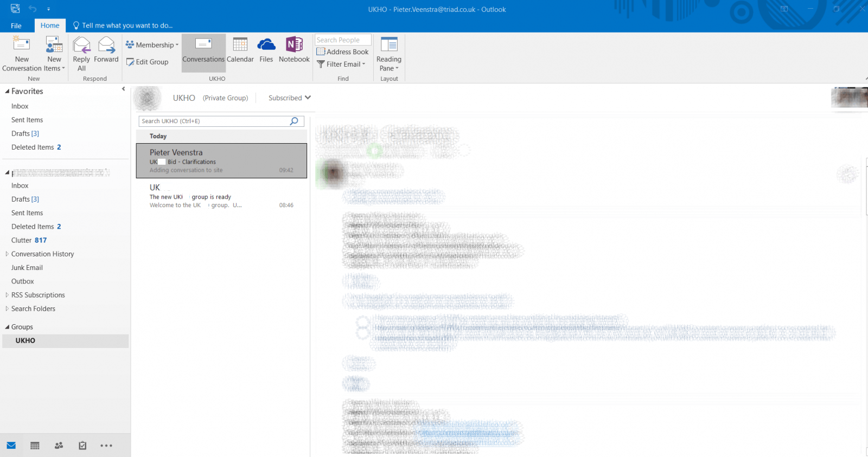Collapse the Favorites section

(x=7, y=92)
